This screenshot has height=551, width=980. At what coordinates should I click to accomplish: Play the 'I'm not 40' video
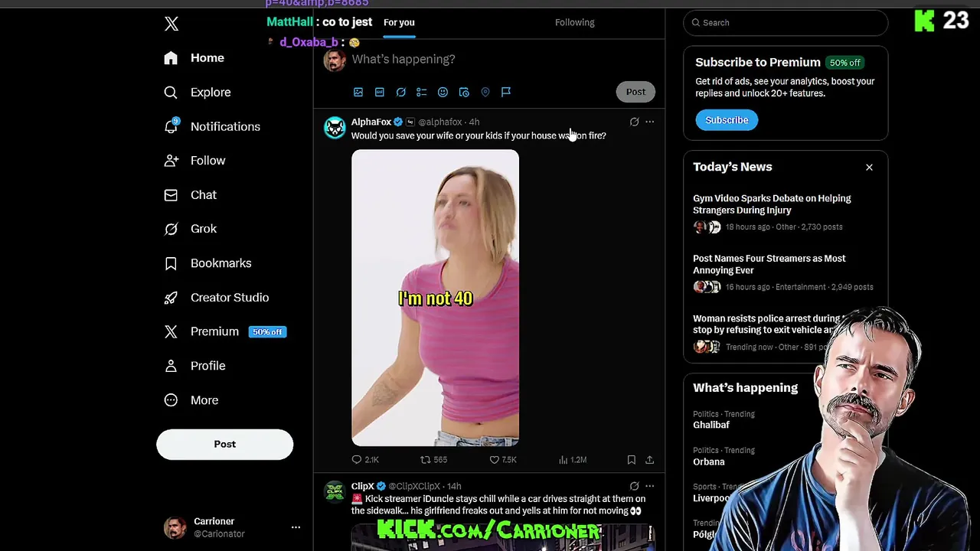click(435, 298)
